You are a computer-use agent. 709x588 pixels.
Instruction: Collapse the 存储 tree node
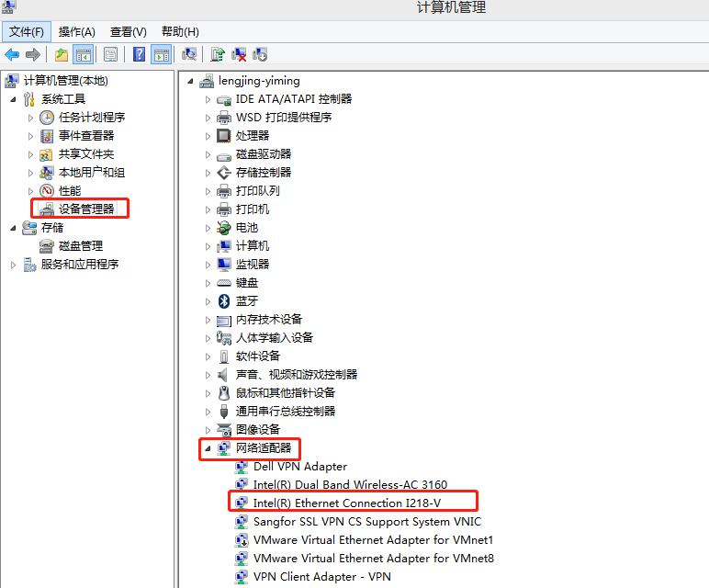point(13,228)
